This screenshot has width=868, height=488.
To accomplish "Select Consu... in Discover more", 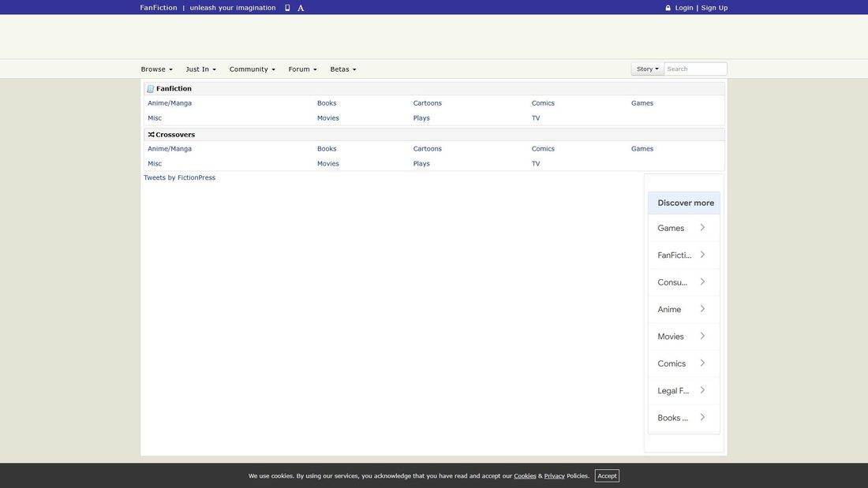I will point(683,282).
